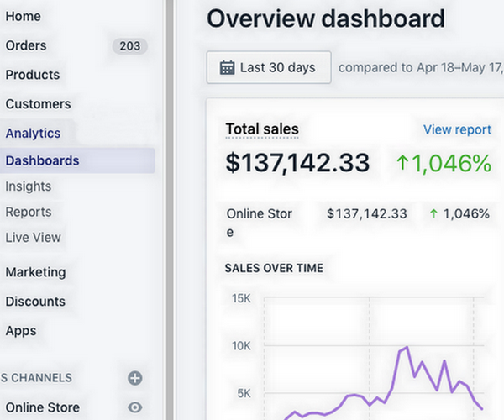The image size is (504, 420).
Task: Click the Online Store sales row label
Action: 260,223
